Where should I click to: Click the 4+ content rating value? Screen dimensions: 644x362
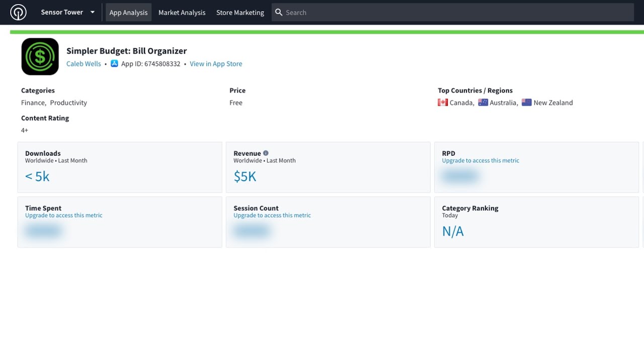tap(25, 130)
